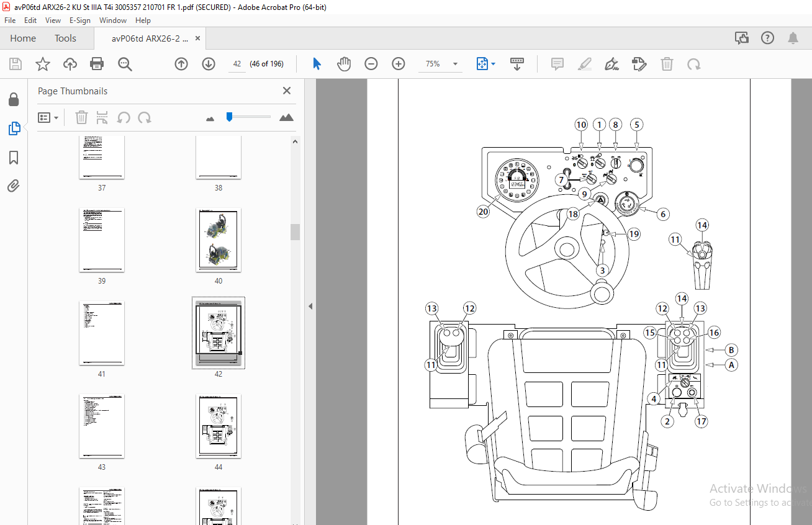Open the Help menu
Image resolution: width=812 pixels, height=525 pixels.
[143, 20]
